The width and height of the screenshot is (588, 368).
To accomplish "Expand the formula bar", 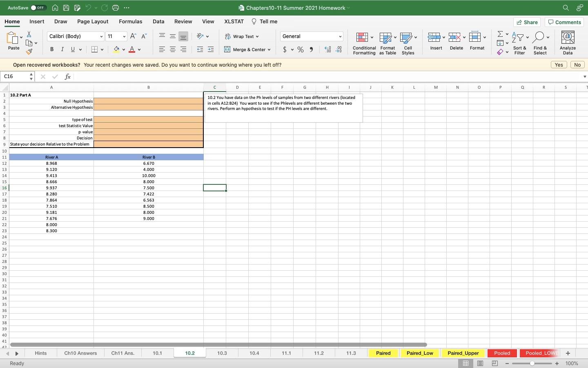I will click(x=585, y=76).
